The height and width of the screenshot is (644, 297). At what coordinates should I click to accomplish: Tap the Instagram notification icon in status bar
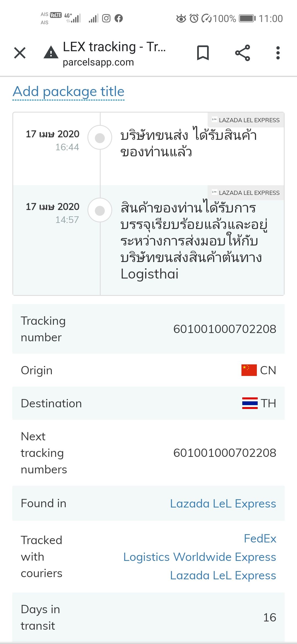pos(106,18)
